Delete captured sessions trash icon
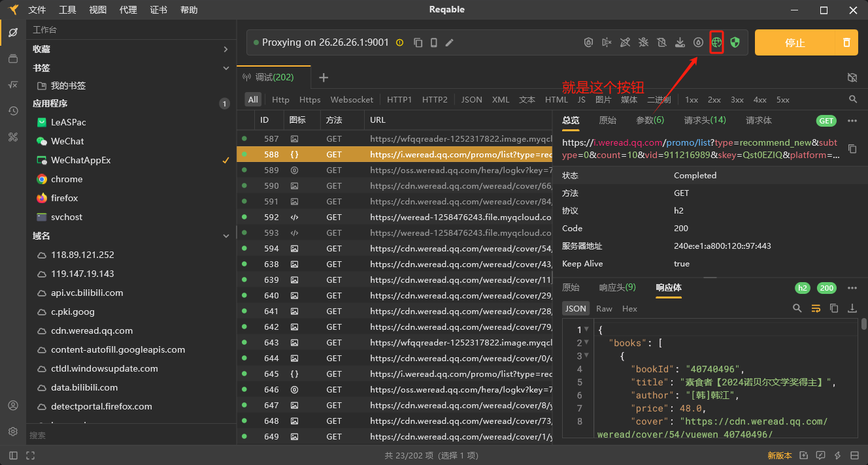Image resolution: width=868 pixels, height=465 pixels. pyautogui.click(x=846, y=42)
